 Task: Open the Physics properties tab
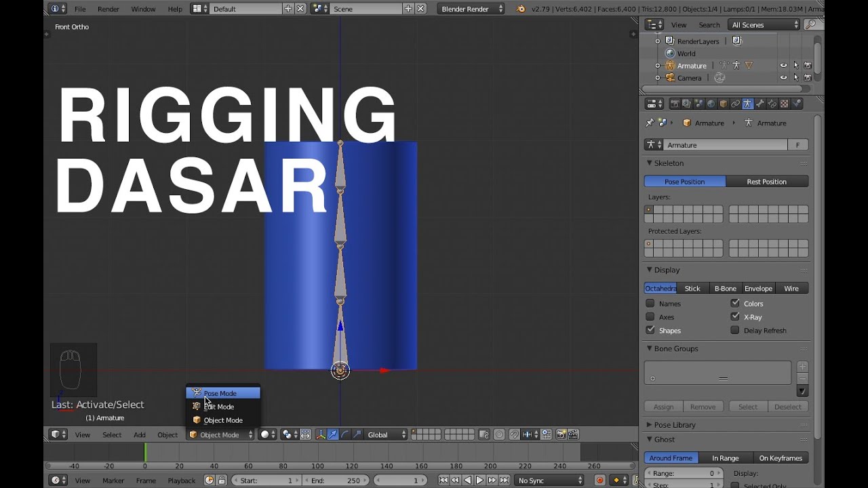pos(797,104)
